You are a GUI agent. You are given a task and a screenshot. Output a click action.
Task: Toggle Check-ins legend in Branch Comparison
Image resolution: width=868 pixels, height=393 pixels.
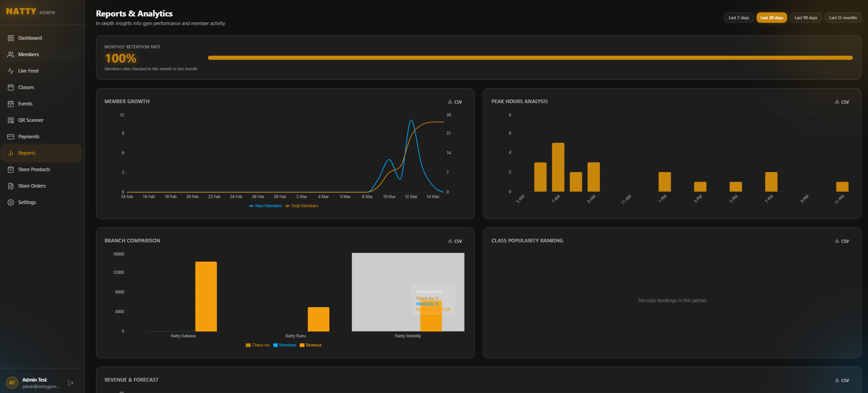tap(258, 345)
